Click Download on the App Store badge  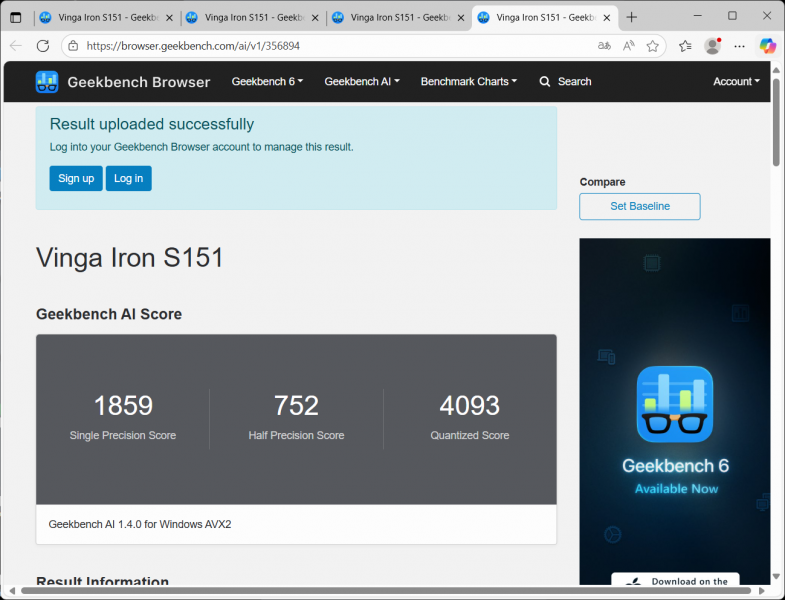point(675,579)
